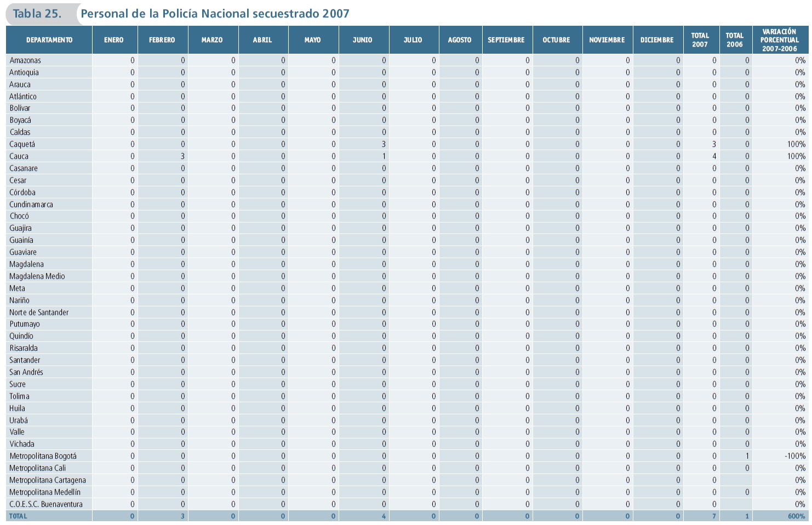Click the SEPTIEMBRE column header

click(x=506, y=40)
